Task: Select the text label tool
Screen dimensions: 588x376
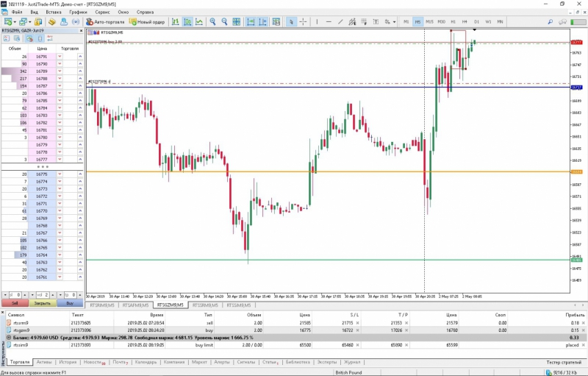Action: tap(376, 22)
